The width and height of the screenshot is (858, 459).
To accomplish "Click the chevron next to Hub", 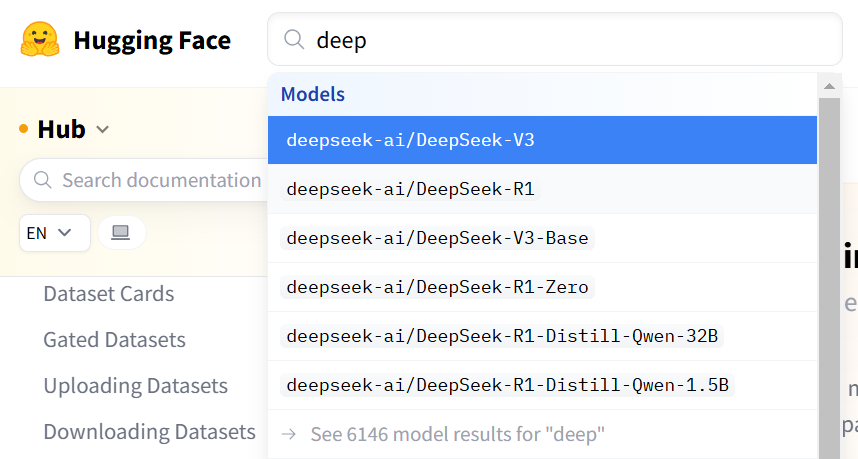I will tap(102, 130).
